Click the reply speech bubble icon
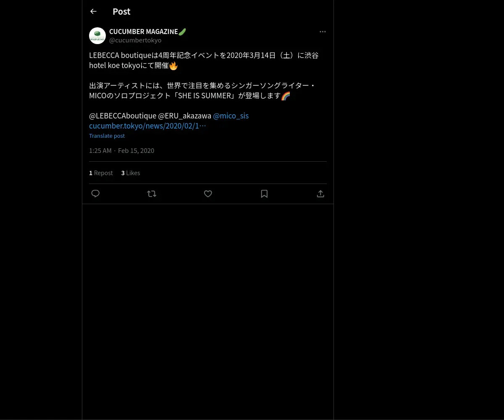The width and height of the screenshot is (504, 420). point(95,194)
